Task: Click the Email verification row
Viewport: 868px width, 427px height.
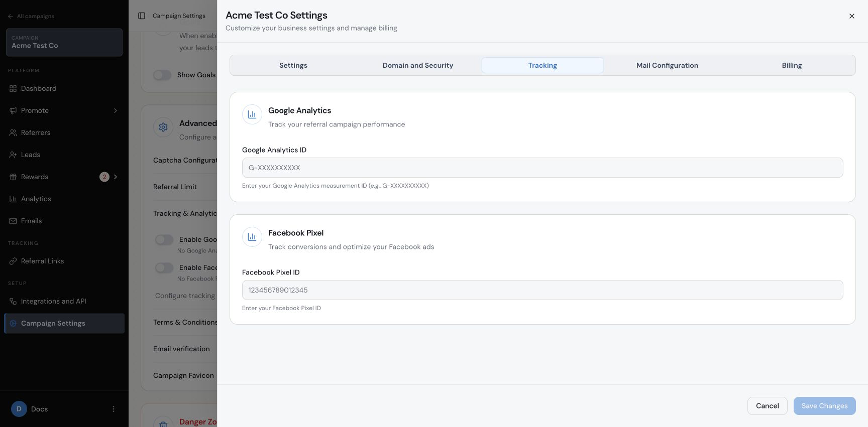Action: (x=185, y=349)
